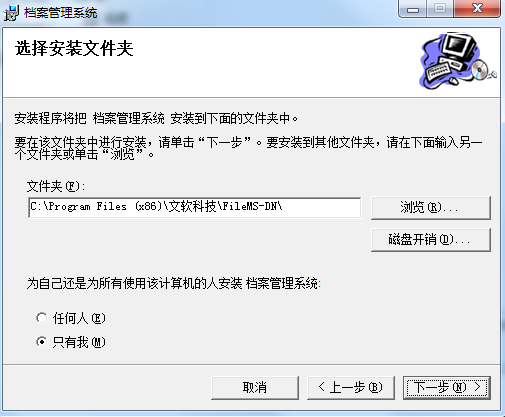Select the 只有我(M) radio button

[x=42, y=342]
